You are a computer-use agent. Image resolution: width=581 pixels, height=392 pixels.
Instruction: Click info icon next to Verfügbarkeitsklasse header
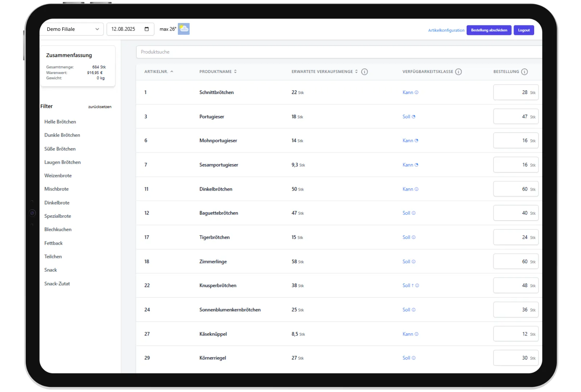(x=459, y=72)
